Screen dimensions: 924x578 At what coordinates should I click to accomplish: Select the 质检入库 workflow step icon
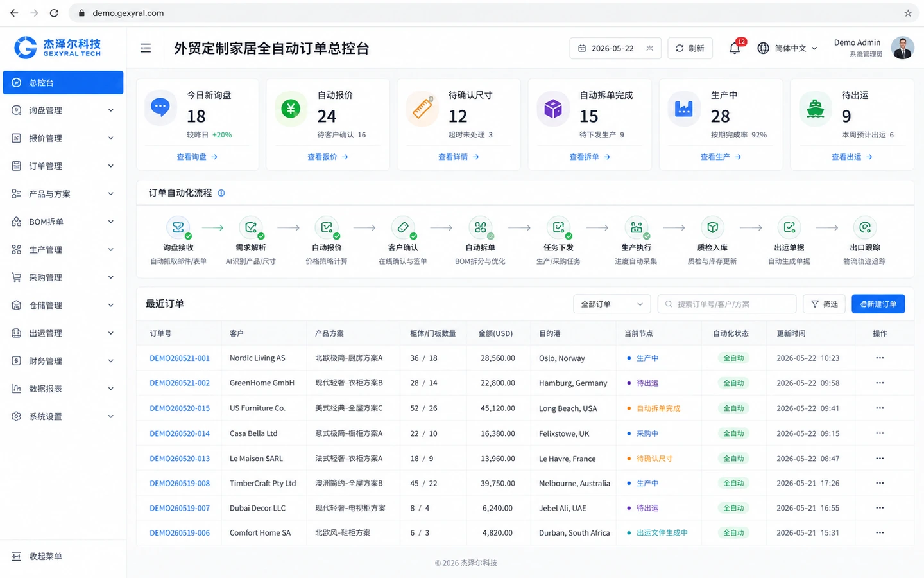pos(712,227)
